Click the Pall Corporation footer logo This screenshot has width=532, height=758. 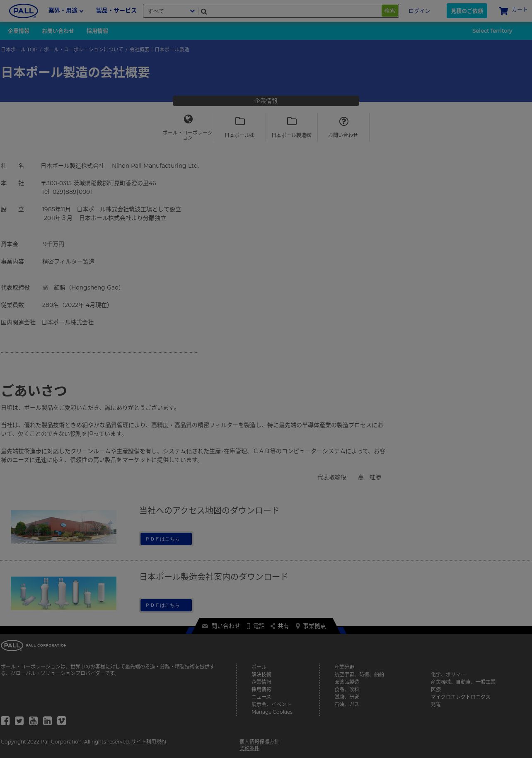point(34,645)
